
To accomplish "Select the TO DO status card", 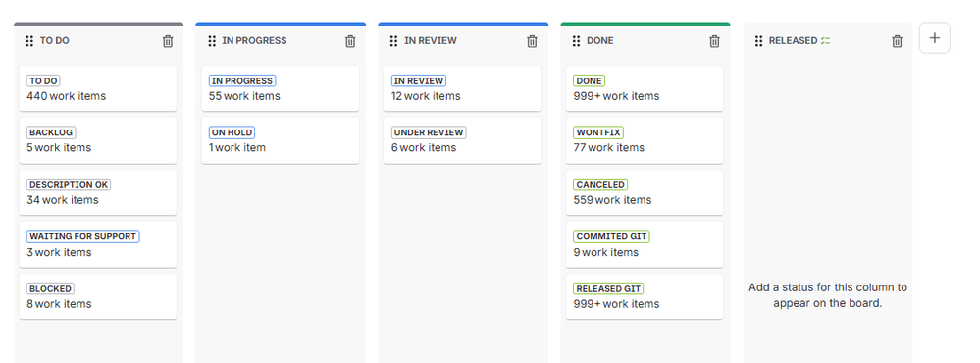I will [98, 88].
